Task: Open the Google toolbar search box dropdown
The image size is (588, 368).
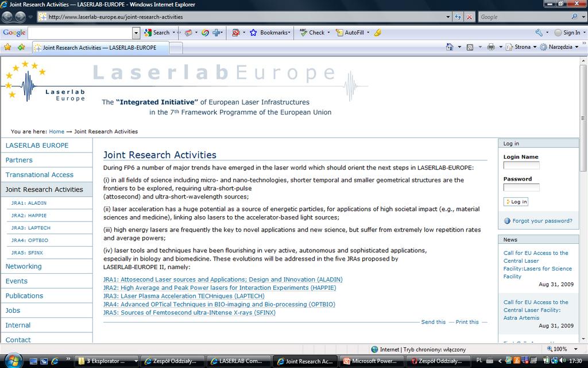Action: [136, 33]
